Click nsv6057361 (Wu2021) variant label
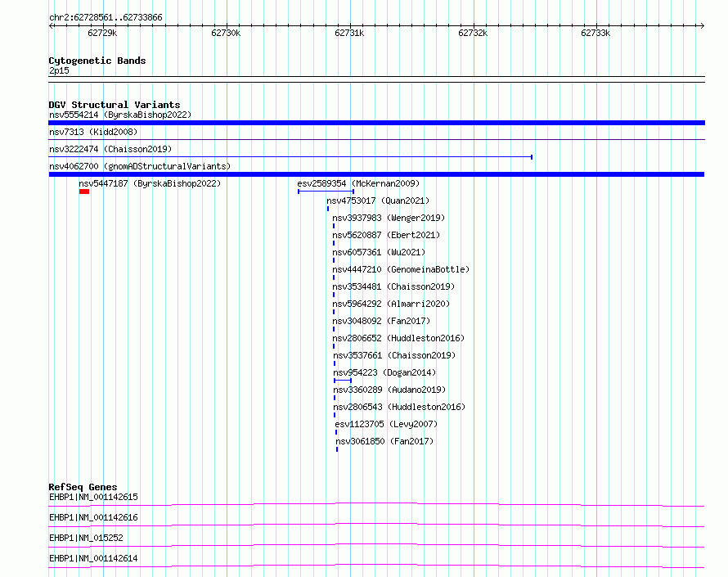This screenshot has width=728, height=577. (379, 252)
